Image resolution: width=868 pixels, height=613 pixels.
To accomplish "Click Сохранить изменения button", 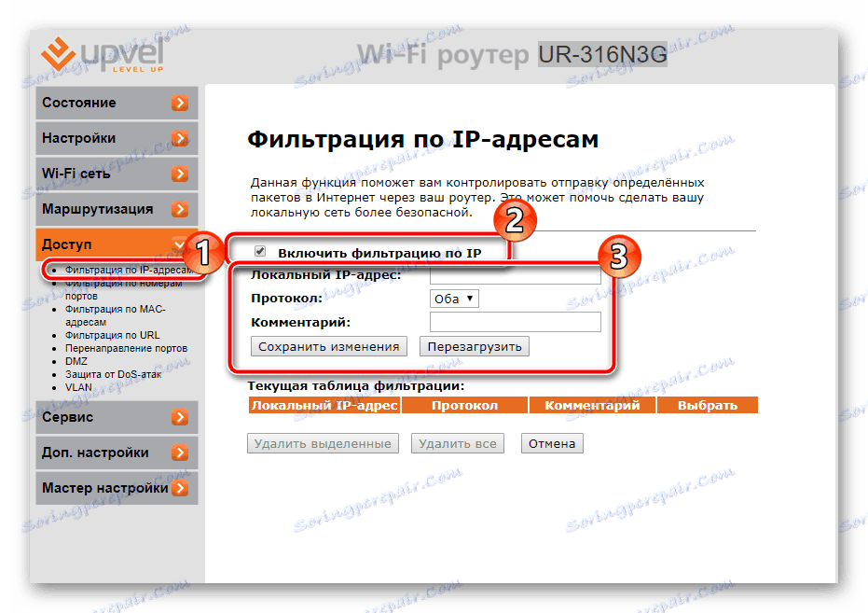I will 329,347.
